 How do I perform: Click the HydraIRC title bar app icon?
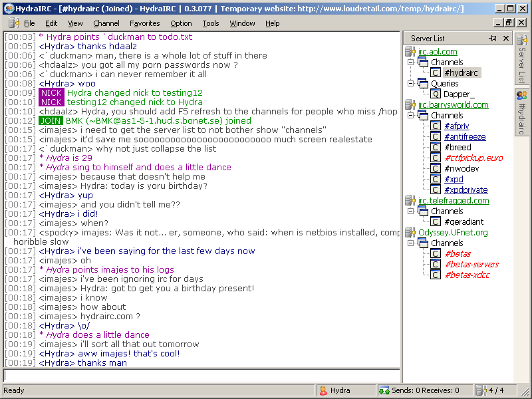tap(9, 8)
